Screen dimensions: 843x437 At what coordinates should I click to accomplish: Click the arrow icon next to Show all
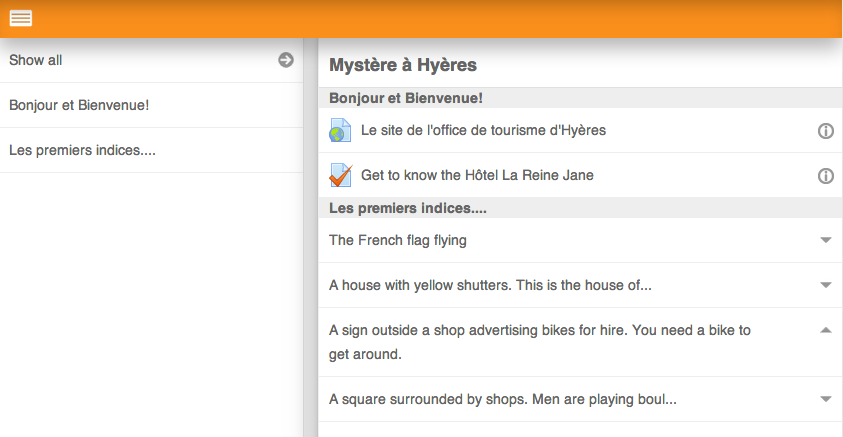click(x=286, y=60)
